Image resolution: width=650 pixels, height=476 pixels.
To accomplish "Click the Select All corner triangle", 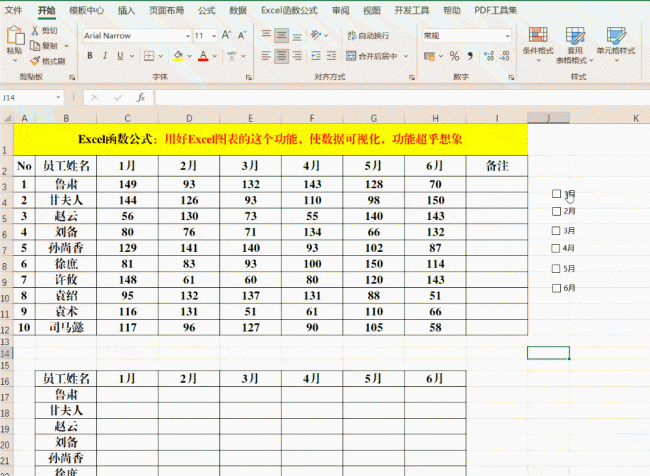I will pos(7,118).
